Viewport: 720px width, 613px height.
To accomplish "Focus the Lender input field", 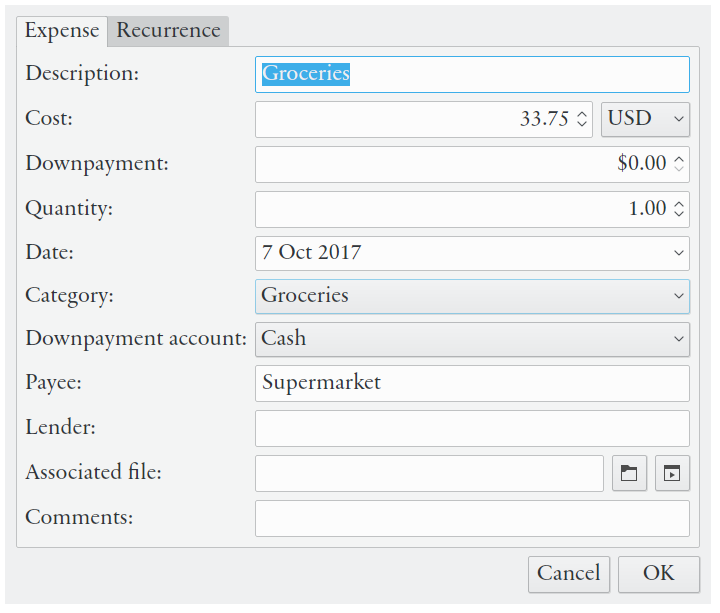I will [x=472, y=428].
